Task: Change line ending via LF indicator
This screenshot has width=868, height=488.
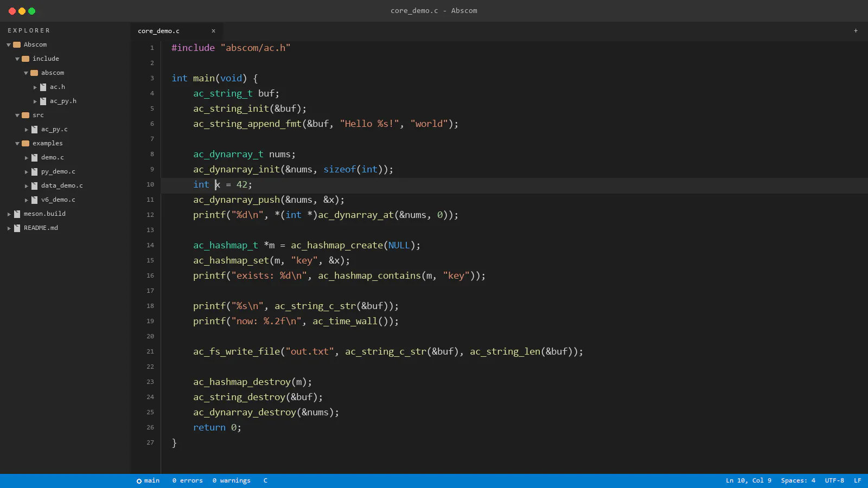Action: tap(858, 481)
